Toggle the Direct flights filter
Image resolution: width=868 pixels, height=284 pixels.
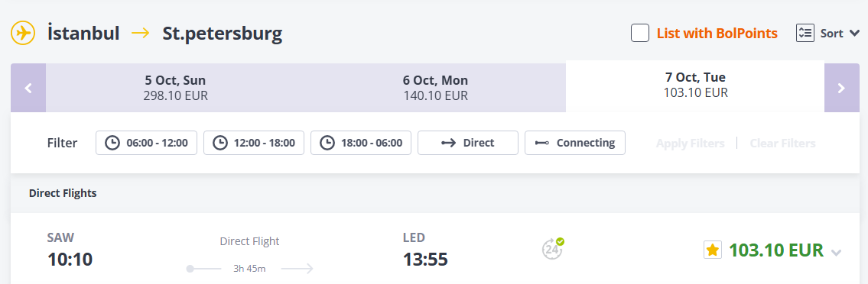468,143
